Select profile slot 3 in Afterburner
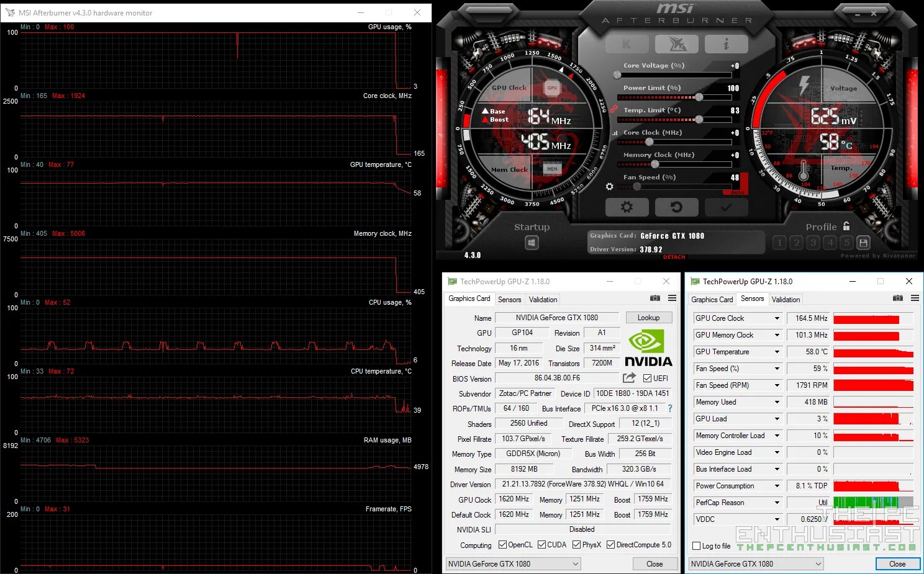924x574 pixels. coord(813,243)
